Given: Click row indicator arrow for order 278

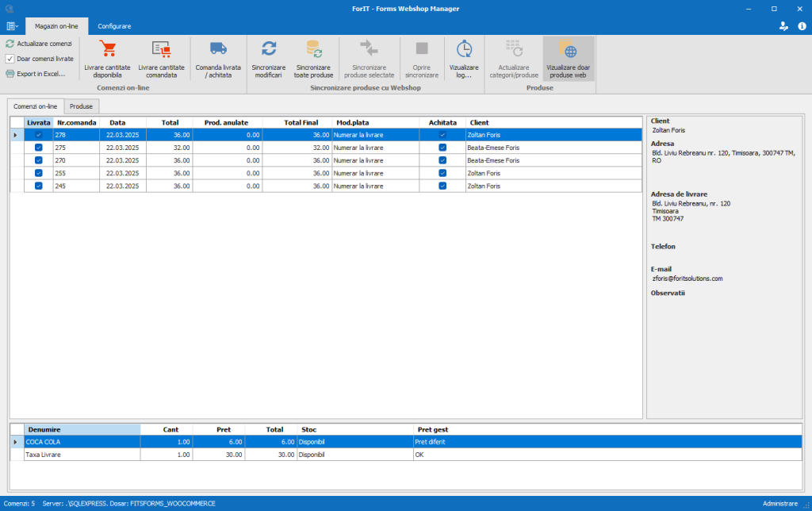Looking at the screenshot, I should [16, 135].
